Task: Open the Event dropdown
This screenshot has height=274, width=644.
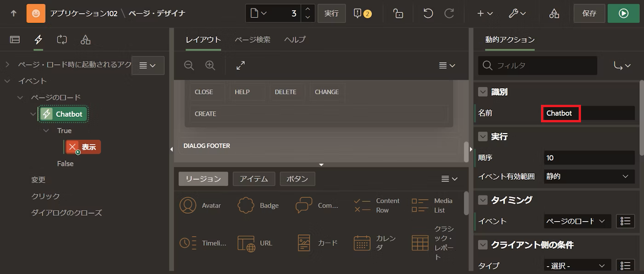Action: coord(577,221)
